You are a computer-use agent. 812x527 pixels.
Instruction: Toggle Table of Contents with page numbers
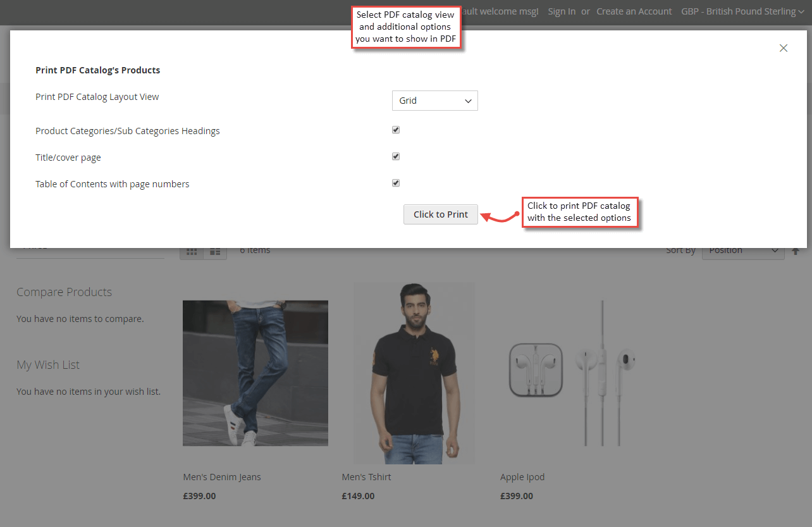(395, 182)
